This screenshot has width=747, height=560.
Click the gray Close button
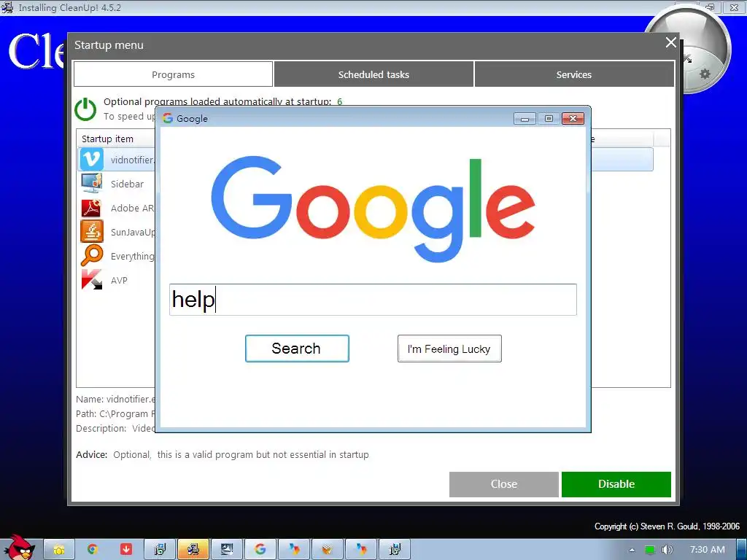503,484
